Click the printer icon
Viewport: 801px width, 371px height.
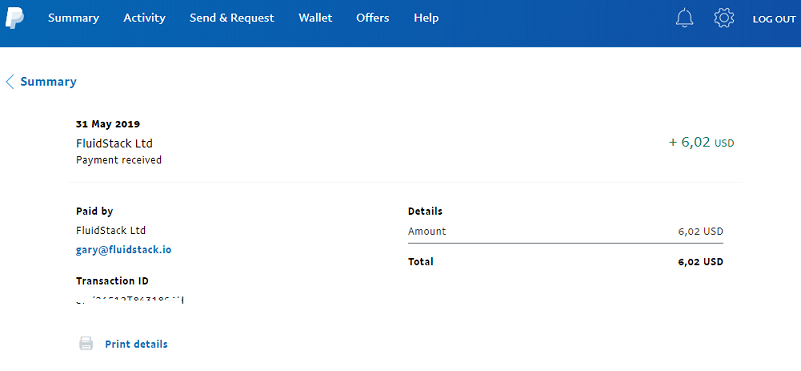tap(86, 343)
